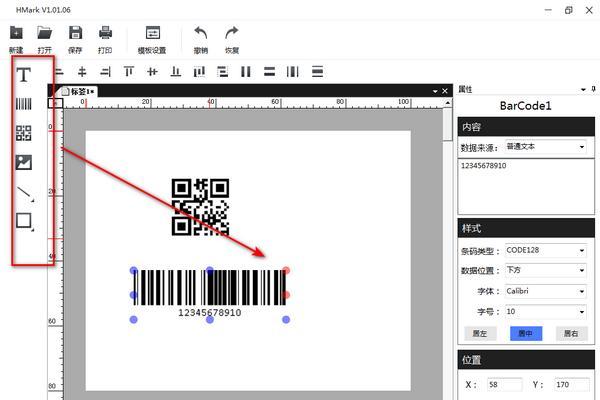Pick the image insert tool
Viewport: 600px width, 400px height.
(x=24, y=162)
